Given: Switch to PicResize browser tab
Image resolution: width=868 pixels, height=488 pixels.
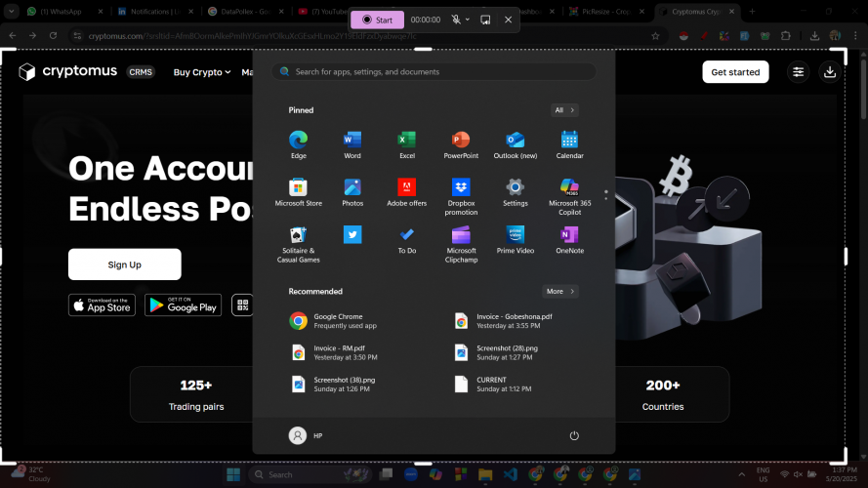Looking at the screenshot, I should tap(608, 11).
